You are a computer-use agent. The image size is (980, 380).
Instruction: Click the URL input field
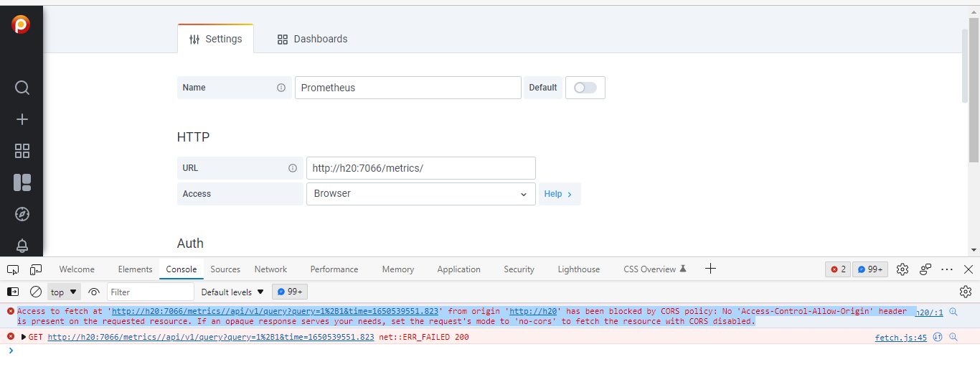pyautogui.click(x=421, y=168)
